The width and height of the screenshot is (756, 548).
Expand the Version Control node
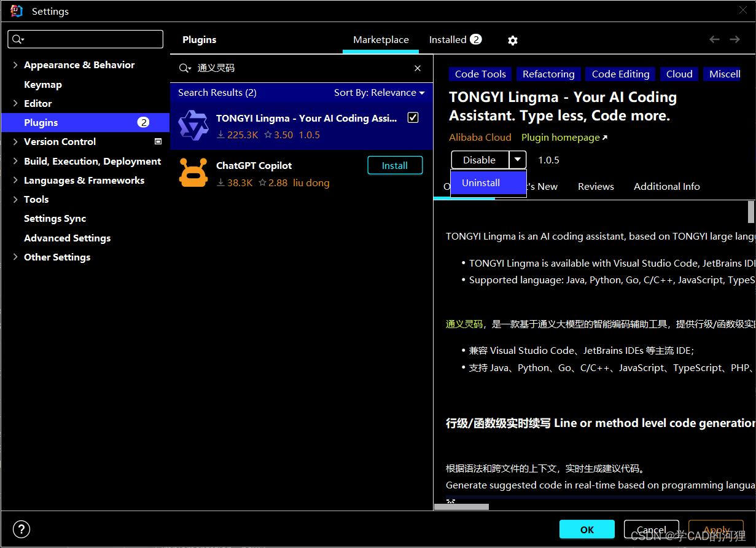(x=15, y=141)
